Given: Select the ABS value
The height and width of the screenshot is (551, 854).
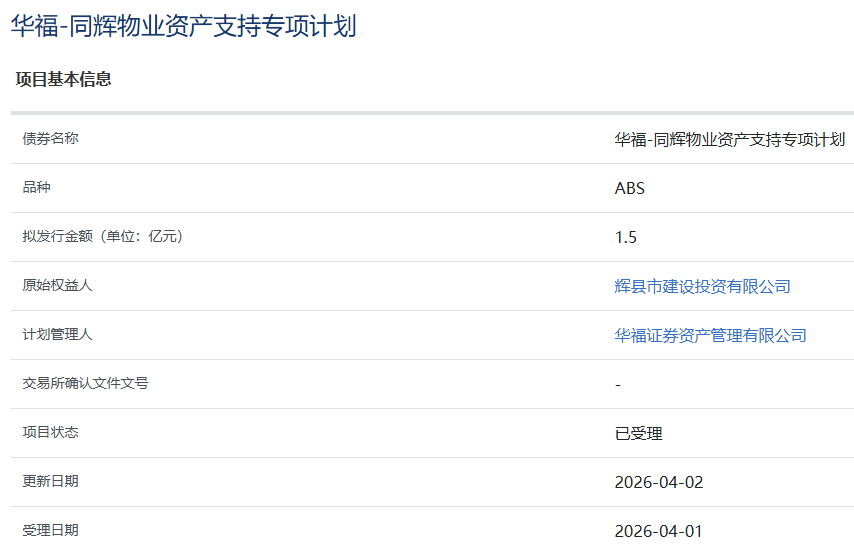Looking at the screenshot, I should [x=630, y=188].
